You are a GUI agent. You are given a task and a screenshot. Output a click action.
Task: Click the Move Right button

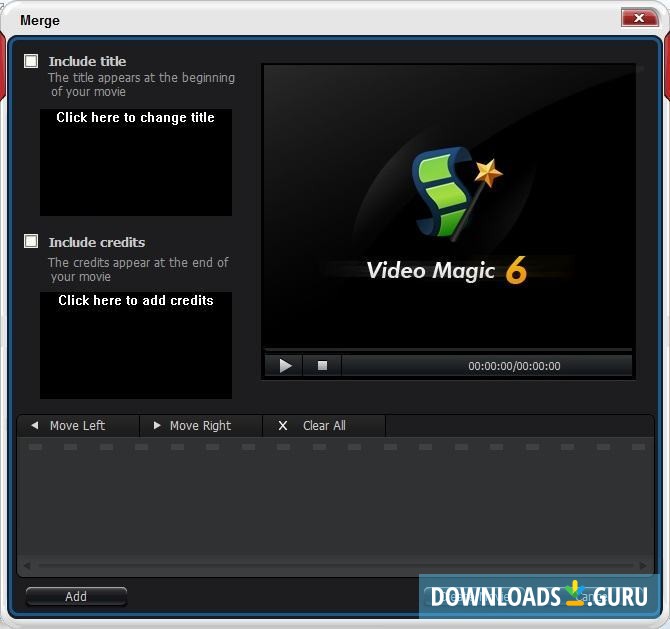tap(201, 426)
